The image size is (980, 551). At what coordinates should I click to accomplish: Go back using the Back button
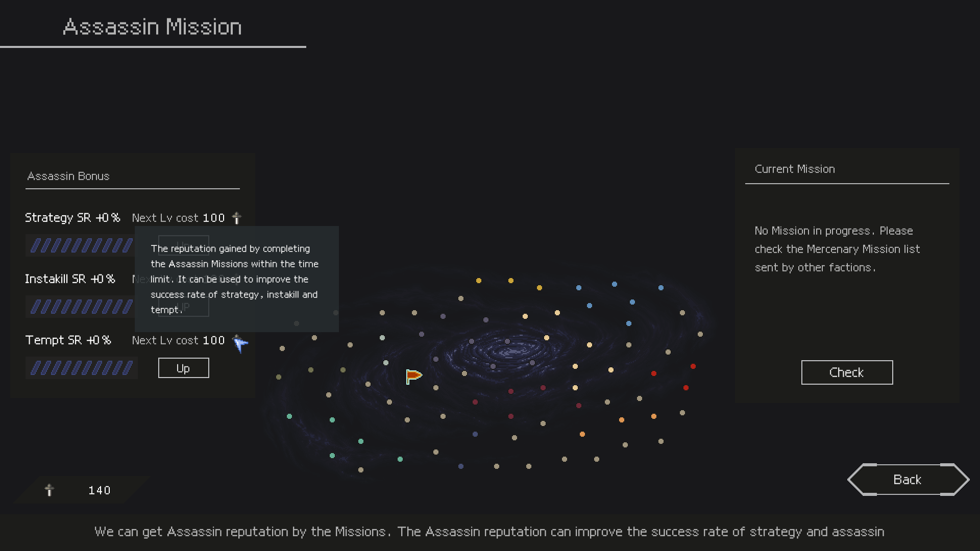pyautogui.click(x=908, y=480)
